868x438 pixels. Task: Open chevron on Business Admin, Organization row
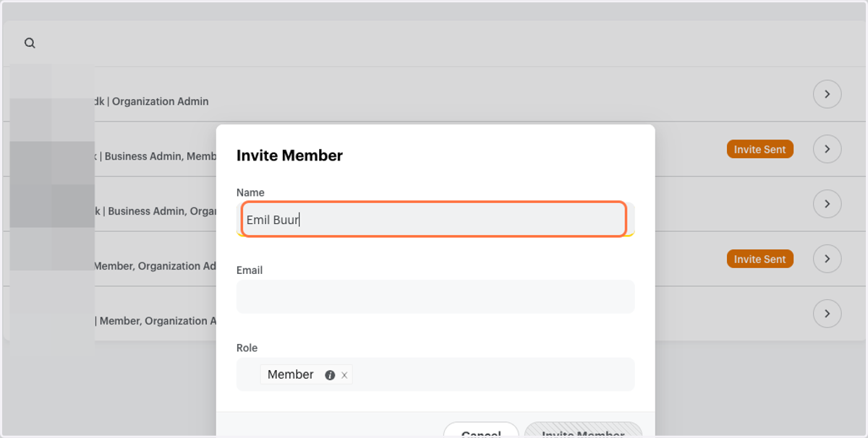[827, 204]
